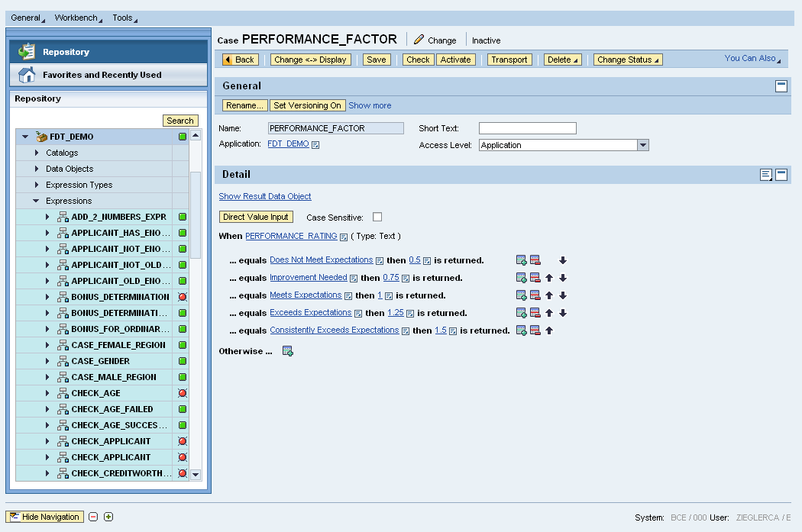Move 'Consistently Exceeds Expectations' row up
The width and height of the screenshot is (802, 532).
tap(549, 330)
